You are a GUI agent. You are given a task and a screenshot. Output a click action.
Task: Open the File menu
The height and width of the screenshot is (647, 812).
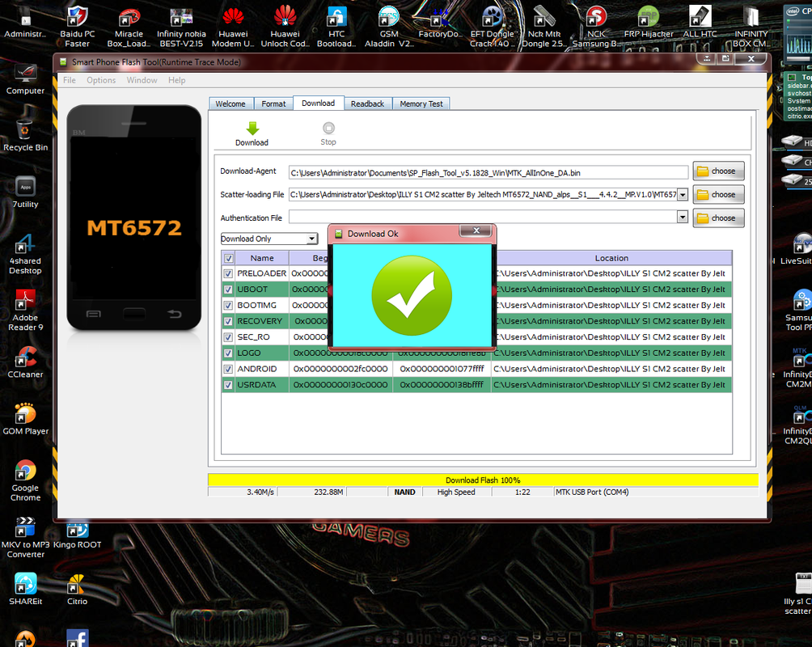pos(70,80)
